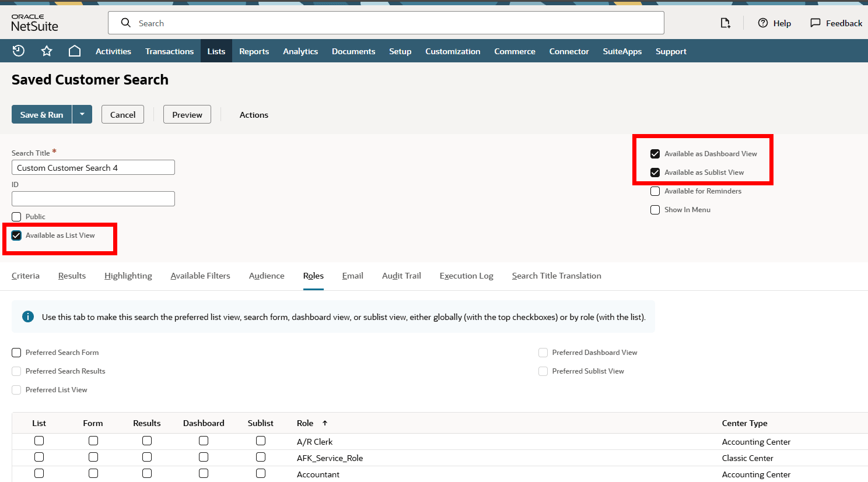Go to the Home dashboard icon

click(75, 51)
